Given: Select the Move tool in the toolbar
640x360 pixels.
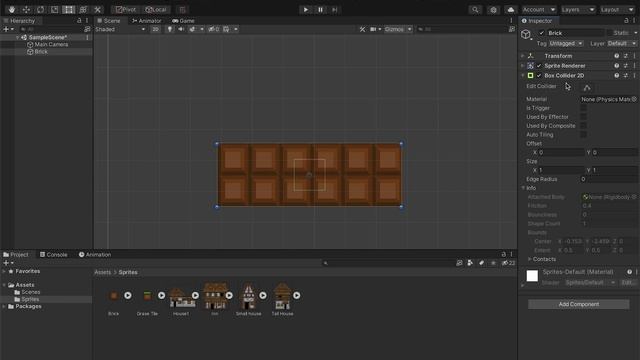Looking at the screenshot, I should click(x=26, y=9).
